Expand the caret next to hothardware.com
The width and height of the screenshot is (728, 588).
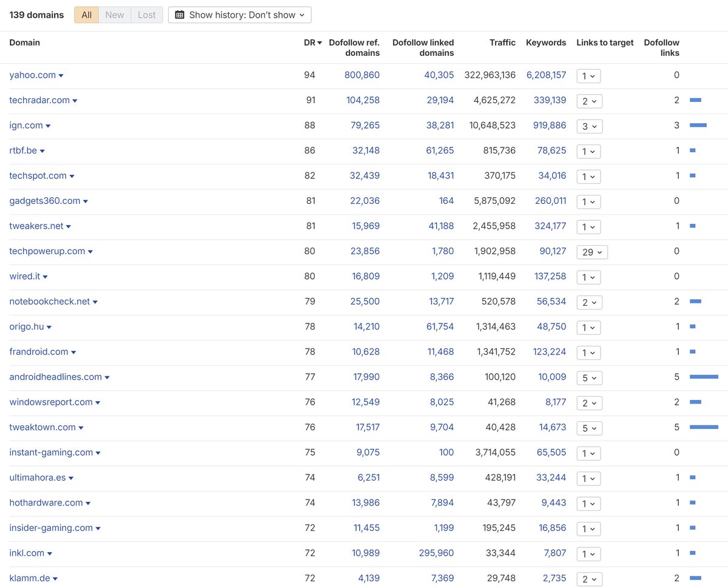(x=88, y=504)
